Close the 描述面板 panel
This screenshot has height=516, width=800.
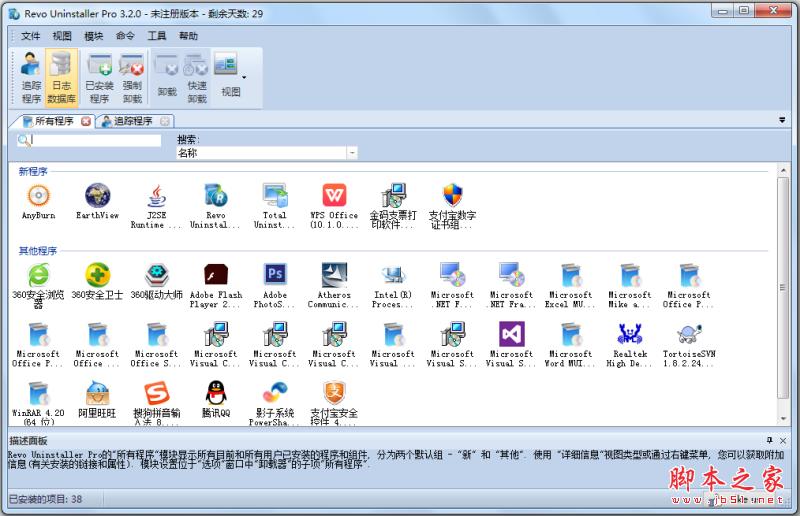(783, 440)
